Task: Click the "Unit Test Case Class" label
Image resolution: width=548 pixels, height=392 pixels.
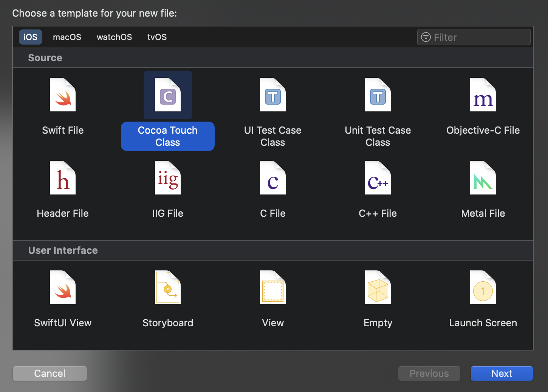Action: click(378, 136)
